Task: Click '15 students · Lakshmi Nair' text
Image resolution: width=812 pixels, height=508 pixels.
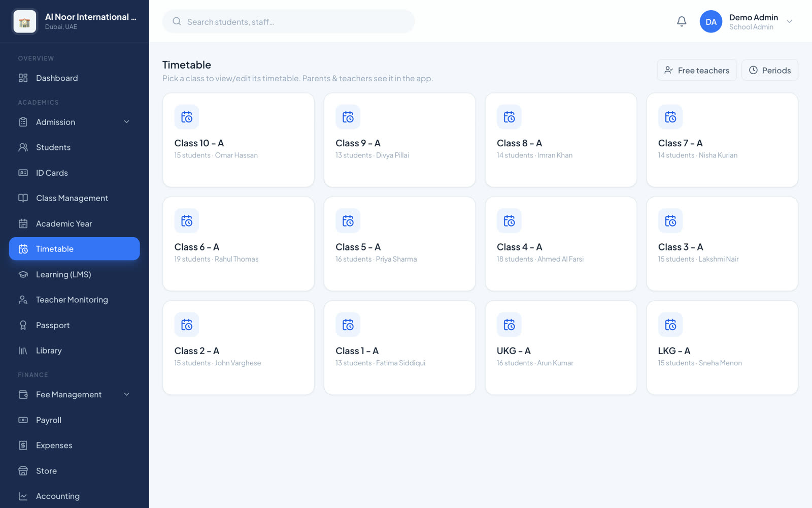Action: point(698,259)
